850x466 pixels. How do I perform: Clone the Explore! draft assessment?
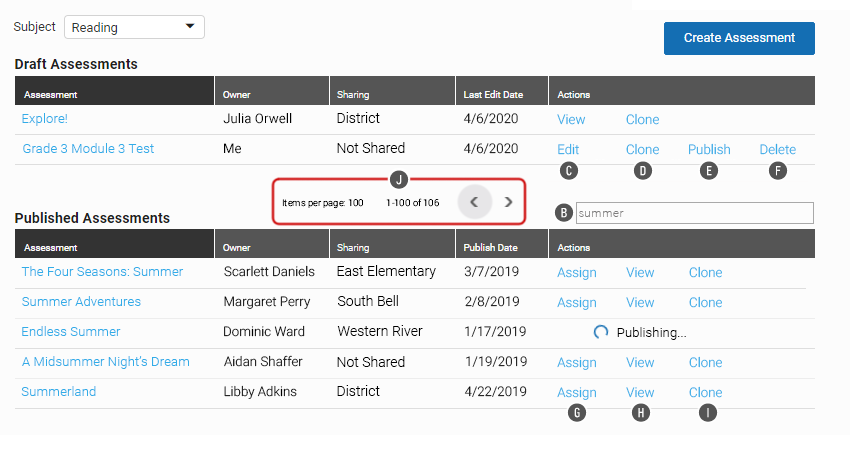[x=642, y=119]
